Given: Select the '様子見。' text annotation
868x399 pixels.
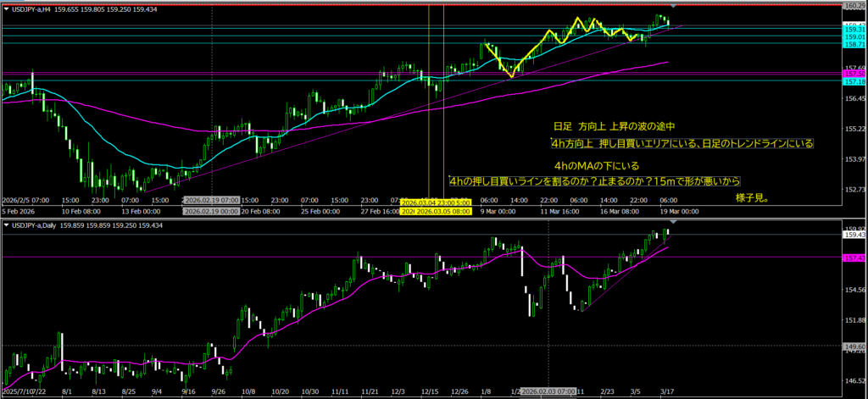Looking at the screenshot, I should tap(753, 197).
